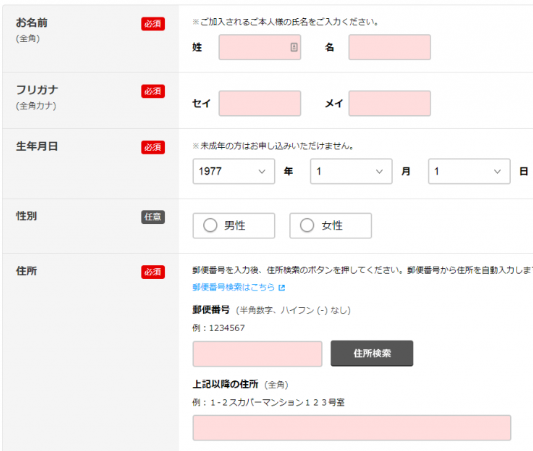The image size is (533, 451).
Task: Focus the メイ furigana input field
Action: point(390,103)
